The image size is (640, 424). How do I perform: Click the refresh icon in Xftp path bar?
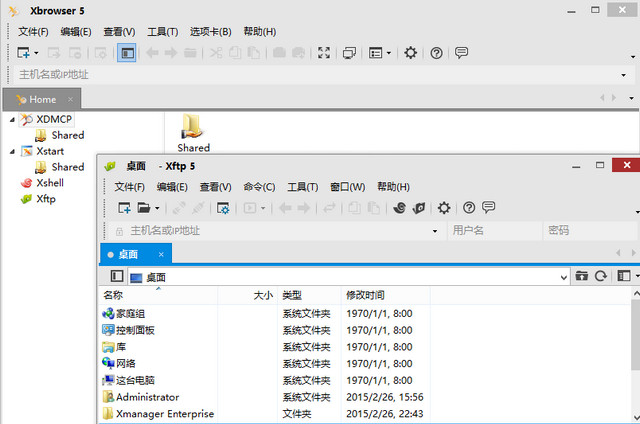[600, 277]
